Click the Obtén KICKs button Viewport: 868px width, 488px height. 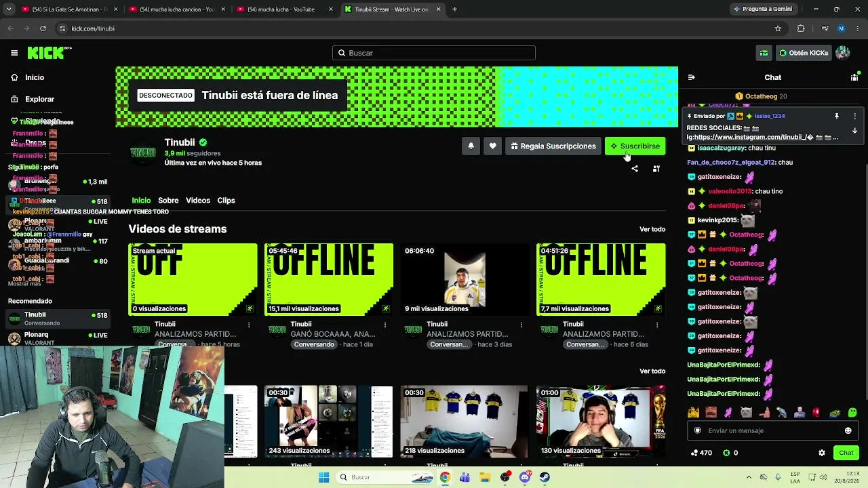click(x=804, y=53)
